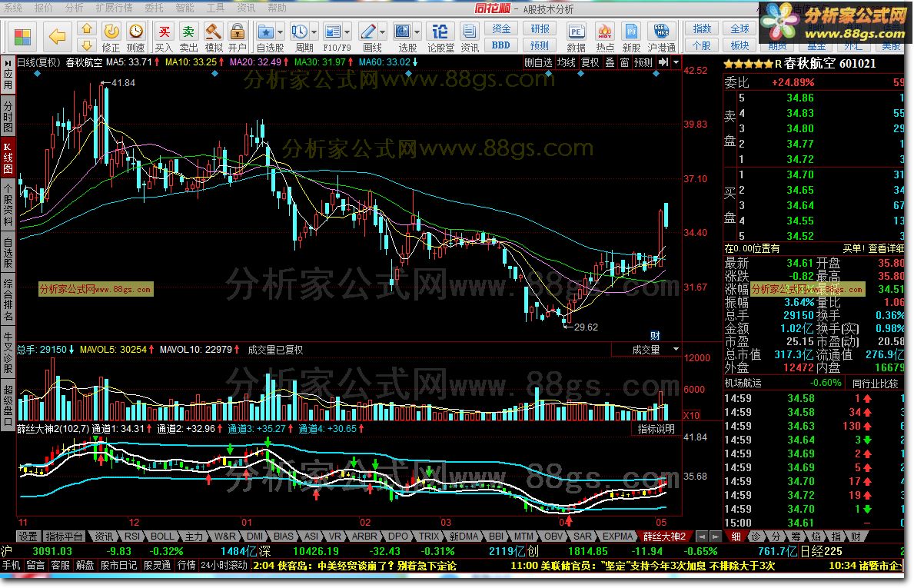Expand the 画线 dropdown arrow
Screen dimensions: 914x588
(382, 32)
